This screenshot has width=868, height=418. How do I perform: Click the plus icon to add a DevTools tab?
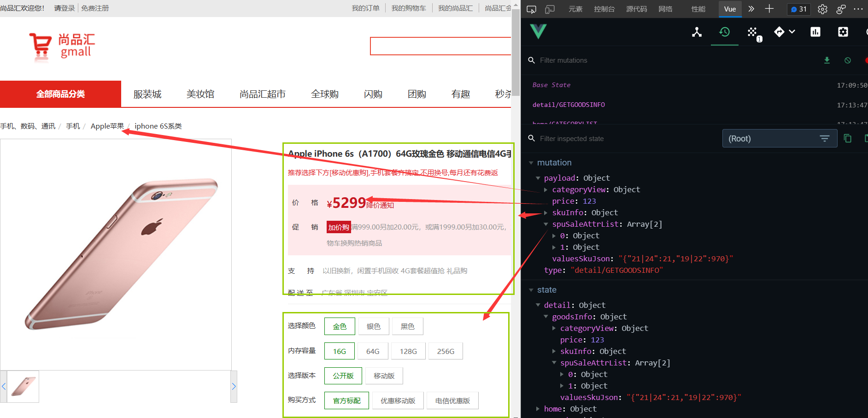click(769, 9)
